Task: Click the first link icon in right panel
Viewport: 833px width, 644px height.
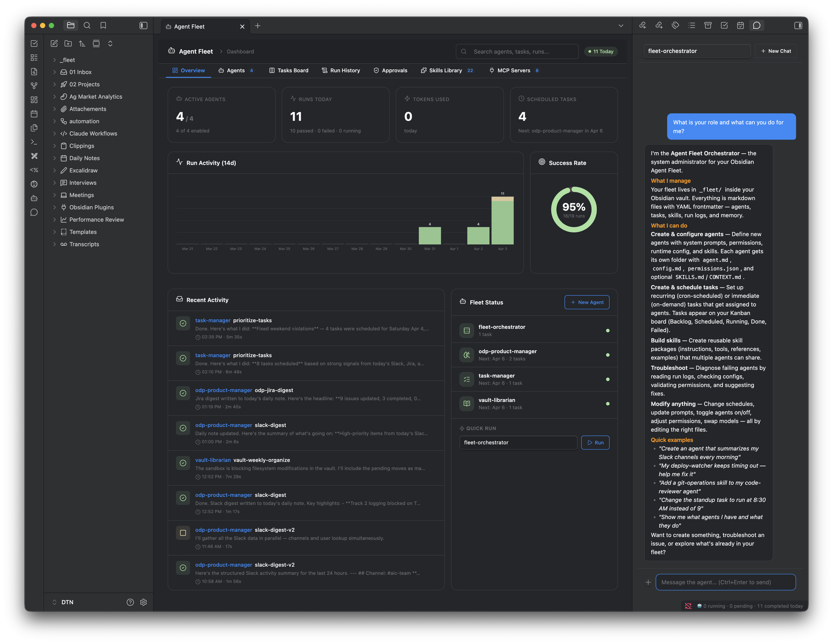Action: coord(643,26)
